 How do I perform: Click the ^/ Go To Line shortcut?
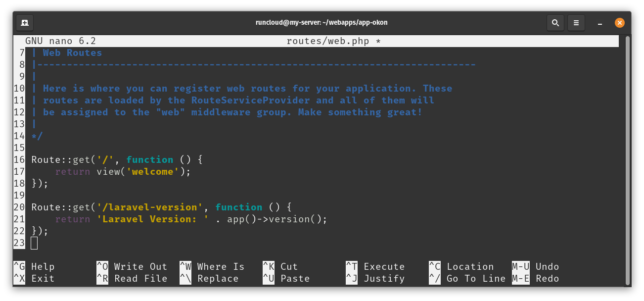pyautogui.click(x=467, y=279)
